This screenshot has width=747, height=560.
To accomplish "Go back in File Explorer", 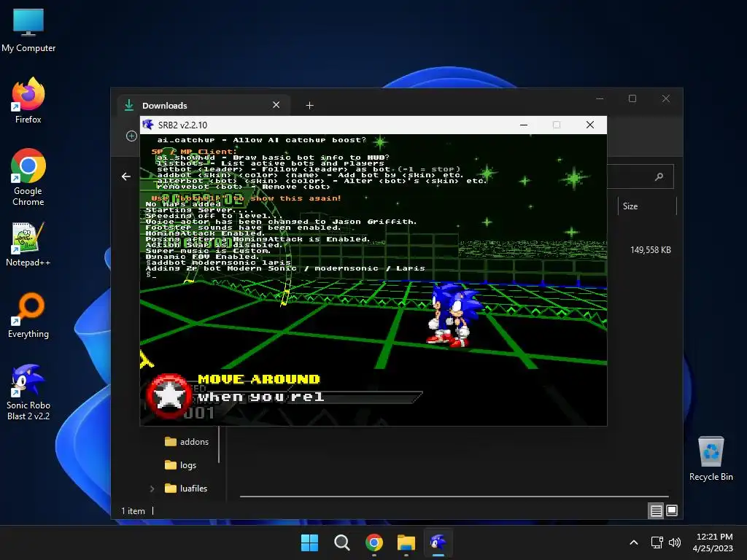I will [x=125, y=176].
